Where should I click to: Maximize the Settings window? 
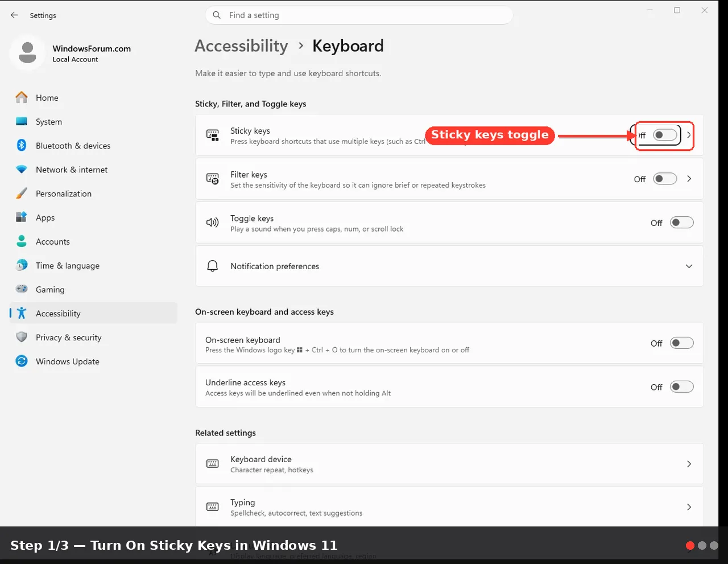[x=677, y=10]
